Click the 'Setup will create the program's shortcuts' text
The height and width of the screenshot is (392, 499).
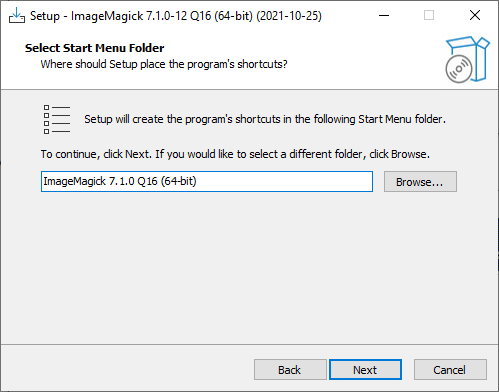pos(265,119)
